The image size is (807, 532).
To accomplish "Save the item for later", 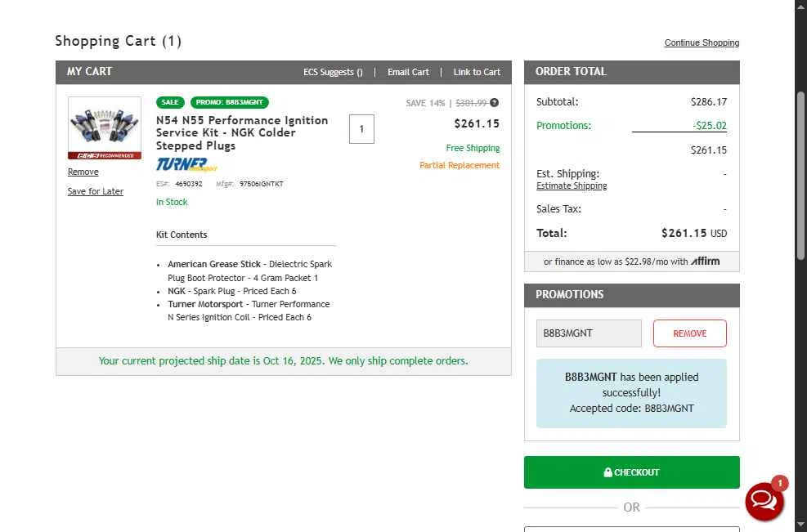I will 96,191.
